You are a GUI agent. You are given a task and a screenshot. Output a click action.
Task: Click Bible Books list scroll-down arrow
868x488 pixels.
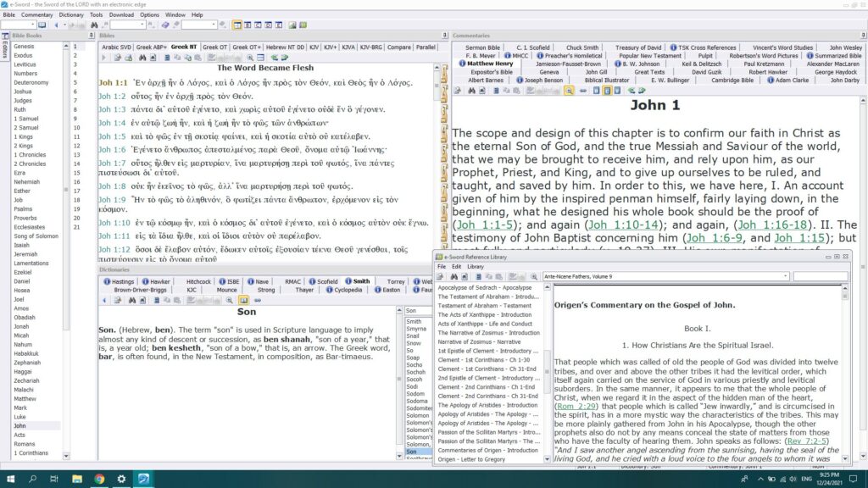(x=66, y=456)
